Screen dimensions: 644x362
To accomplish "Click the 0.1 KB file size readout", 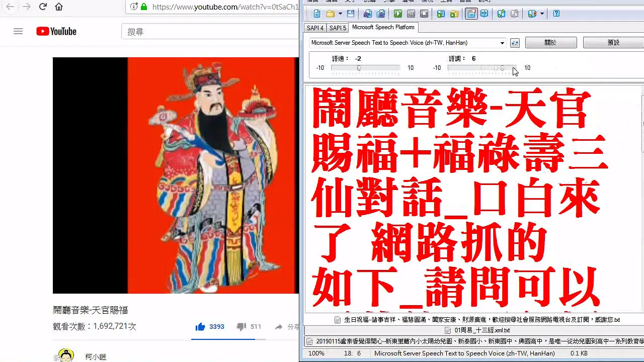I will pos(579,353).
